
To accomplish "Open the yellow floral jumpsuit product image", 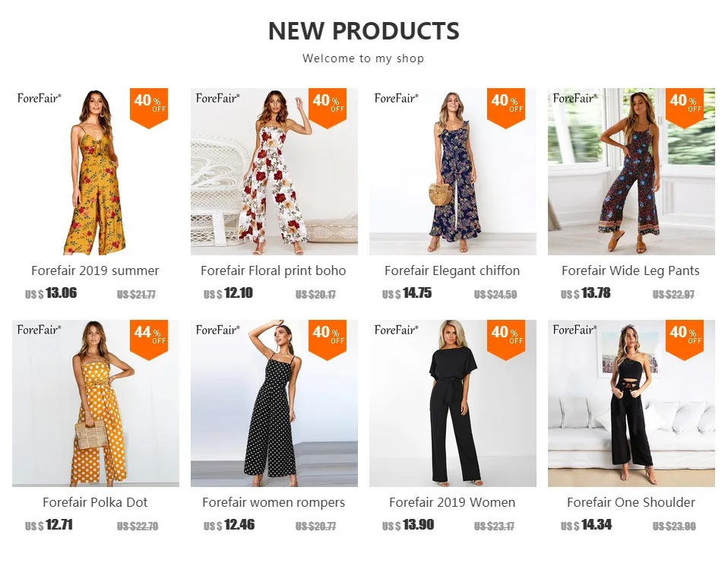I will pos(96,171).
